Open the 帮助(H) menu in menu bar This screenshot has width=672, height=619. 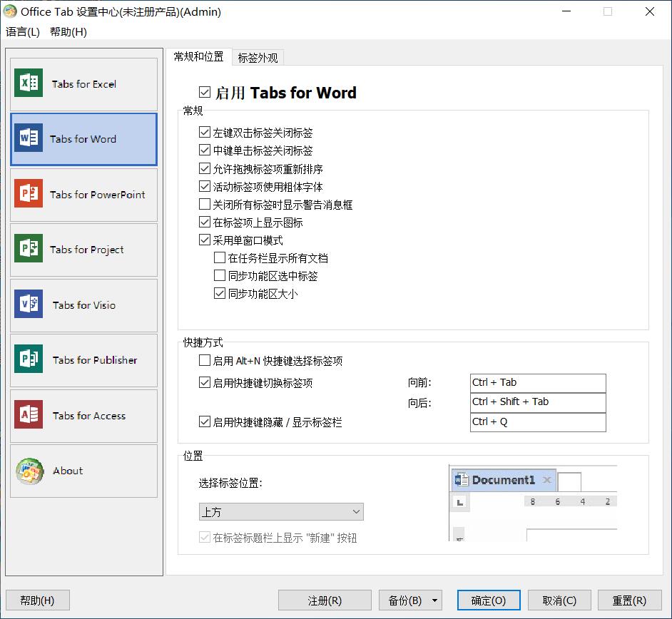tap(68, 31)
